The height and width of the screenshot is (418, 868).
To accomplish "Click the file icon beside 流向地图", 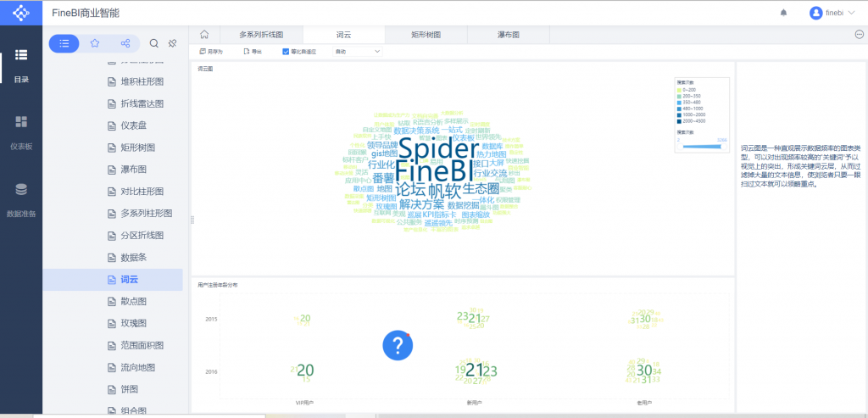I will [x=111, y=367].
